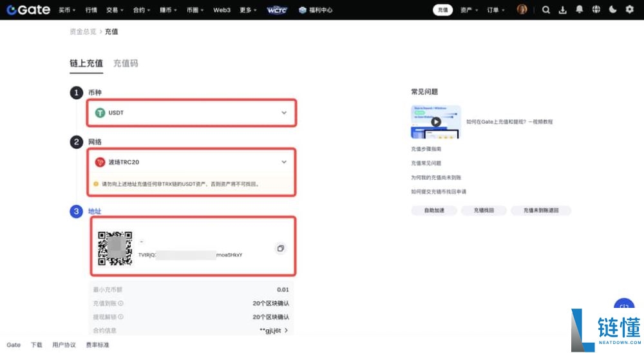Viewport: 644px width, 353px height.
Task: Open 为何我的充值尚未到账 link
Action: 436,178
